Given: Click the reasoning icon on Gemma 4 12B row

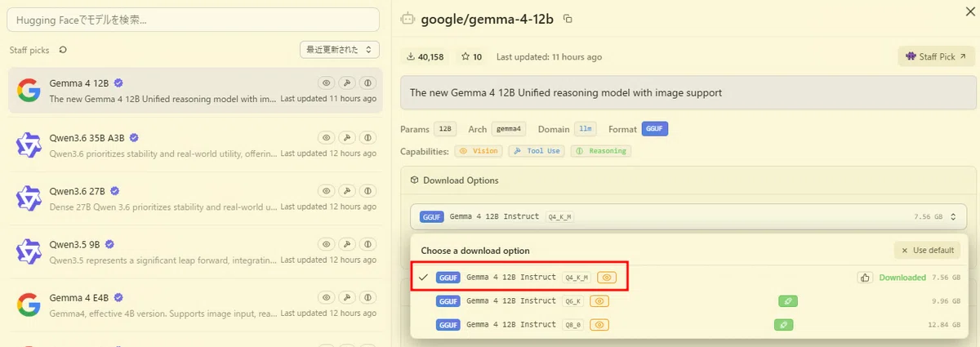Looking at the screenshot, I should click(x=367, y=83).
